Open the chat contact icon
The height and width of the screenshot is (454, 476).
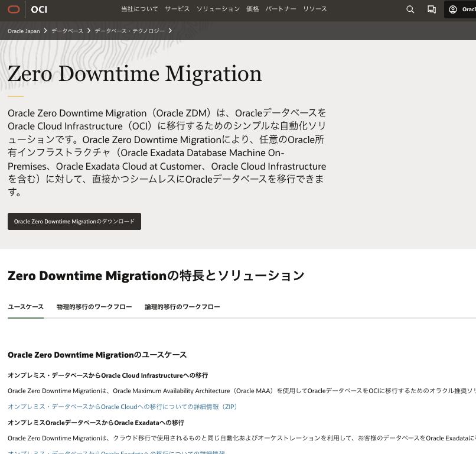pos(432,9)
